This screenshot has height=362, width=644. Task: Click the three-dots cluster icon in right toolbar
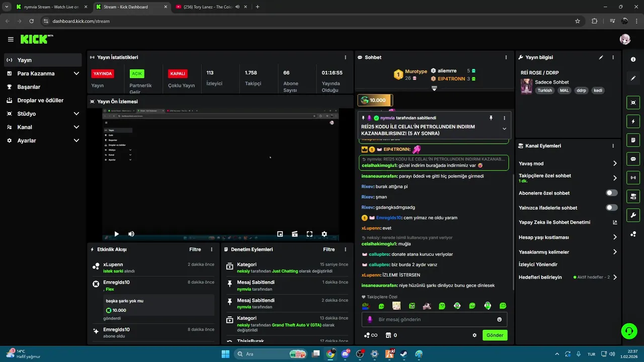click(x=633, y=234)
